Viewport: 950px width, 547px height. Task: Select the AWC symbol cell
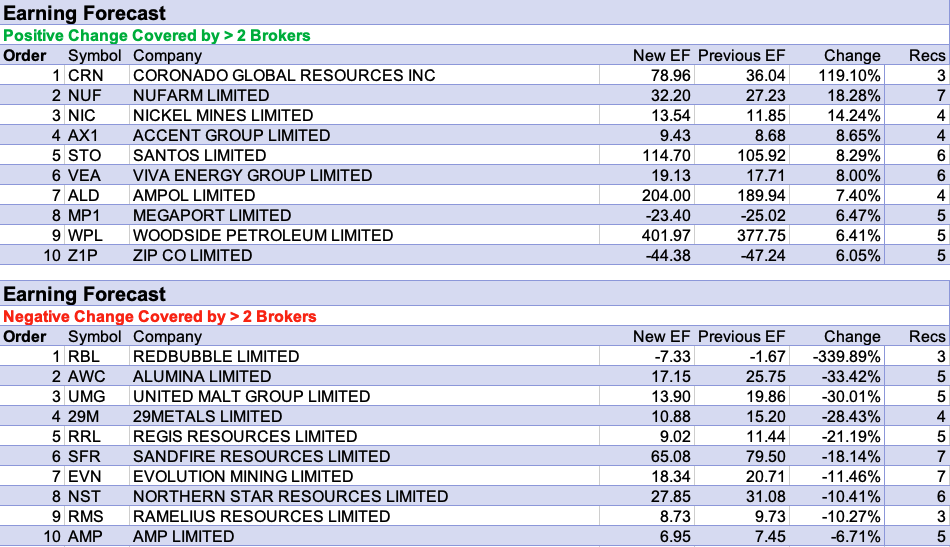tap(87, 377)
